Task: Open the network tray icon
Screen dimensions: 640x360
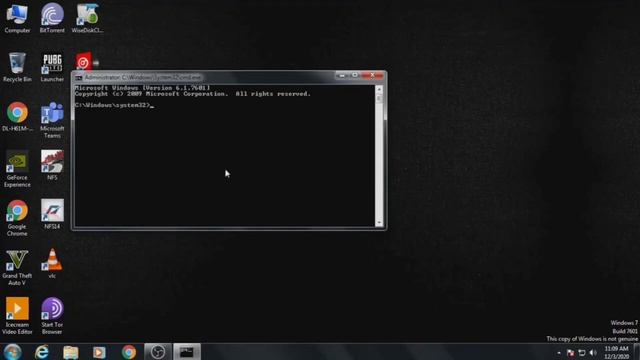Action: click(582, 353)
